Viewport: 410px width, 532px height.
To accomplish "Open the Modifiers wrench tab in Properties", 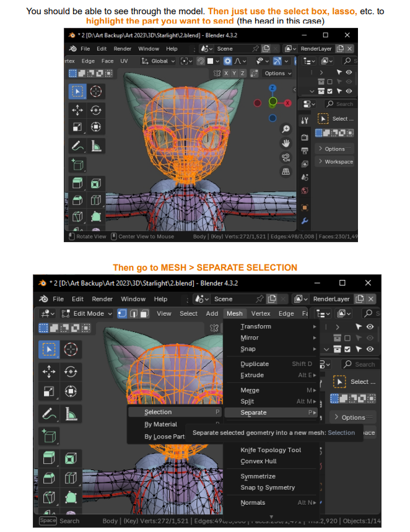I will tap(305, 221).
